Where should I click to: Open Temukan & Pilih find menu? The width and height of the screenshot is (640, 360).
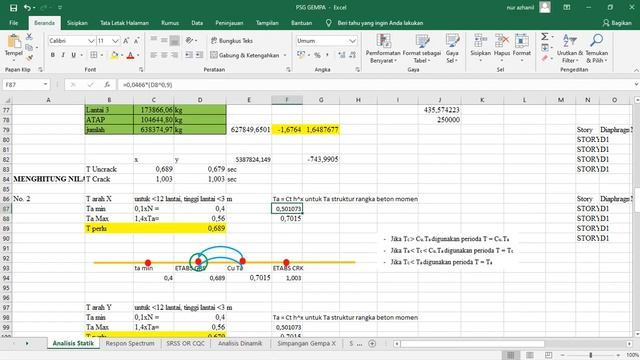coord(597,48)
